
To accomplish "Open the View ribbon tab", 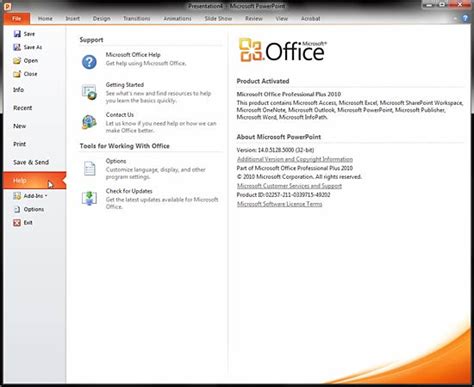I will (282, 19).
